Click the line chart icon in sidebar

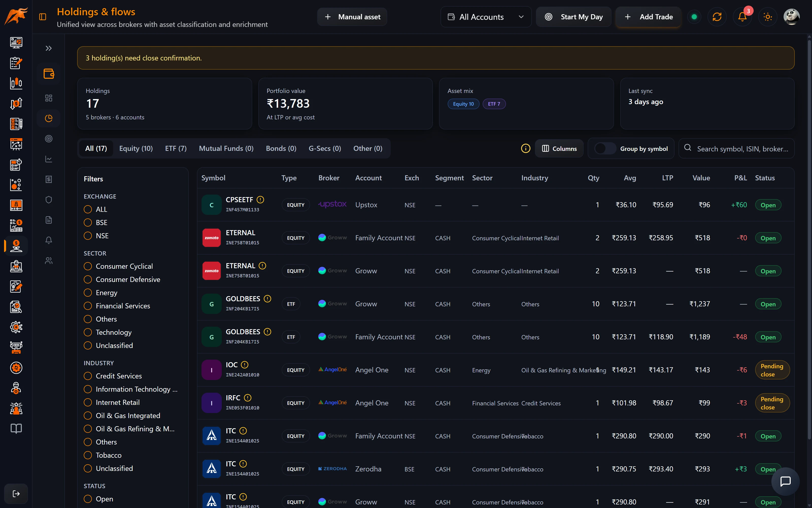point(49,159)
